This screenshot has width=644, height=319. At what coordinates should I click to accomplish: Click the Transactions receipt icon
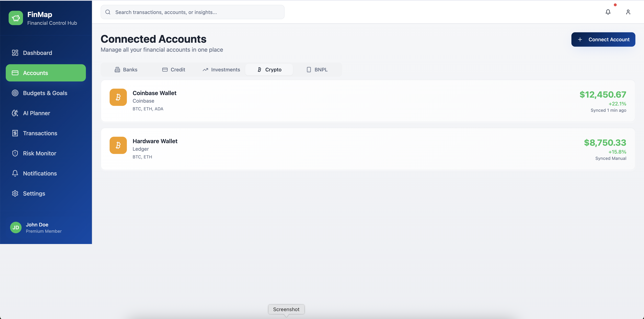click(15, 133)
